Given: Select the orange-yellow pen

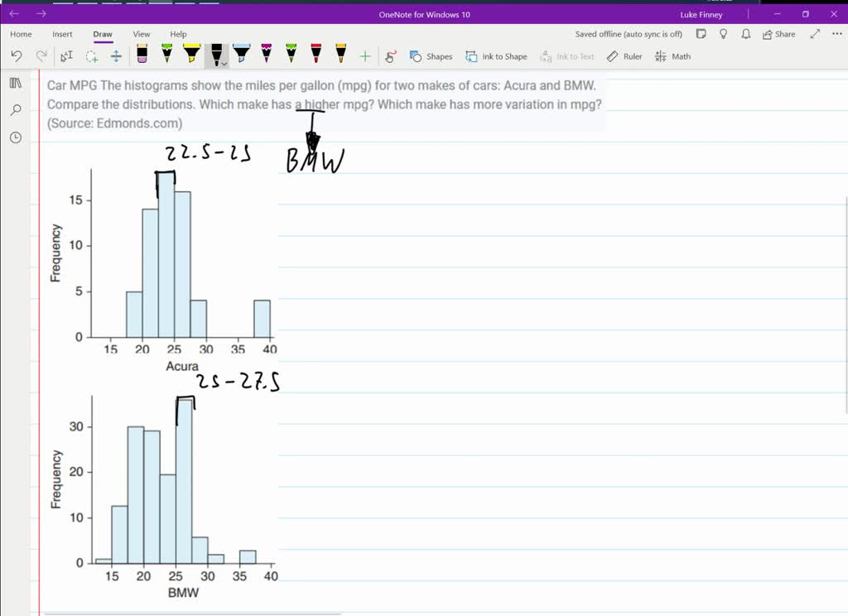Looking at the screenshot, I should pyautogui.click(x=340, y=54).
